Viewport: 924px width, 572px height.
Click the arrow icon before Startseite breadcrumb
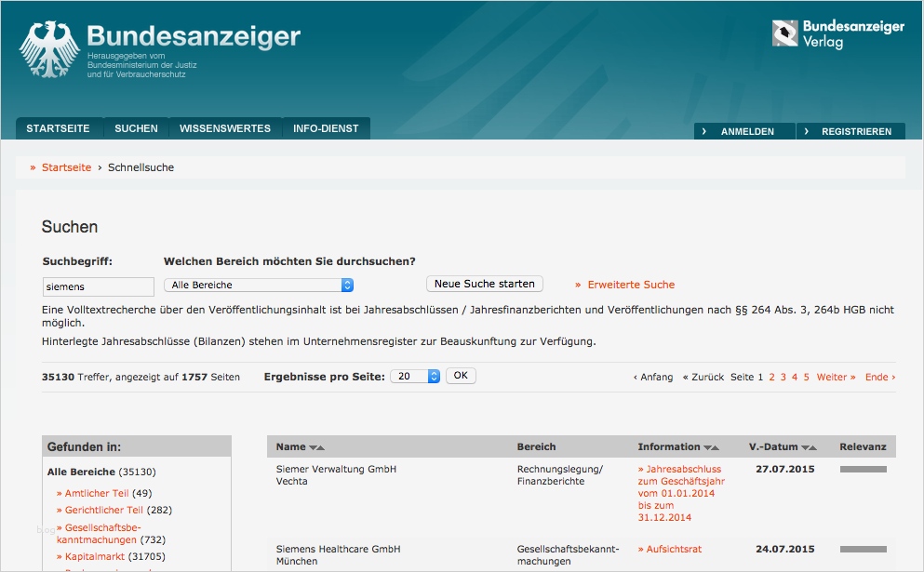(33, 167)
